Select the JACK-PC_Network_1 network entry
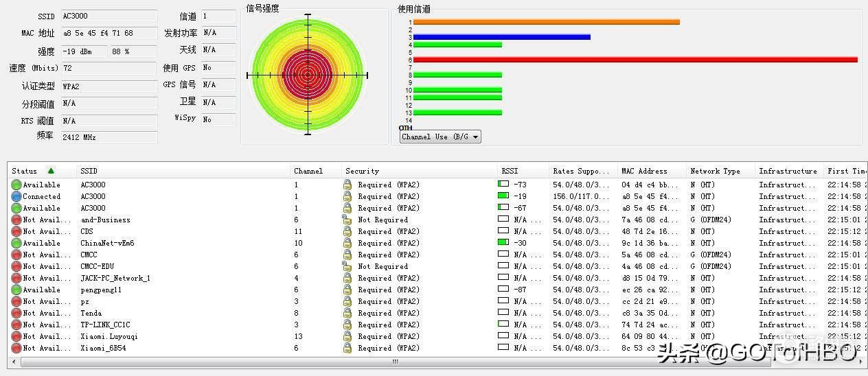This screenshot has width=868, height=376. [x=115, y=278]
